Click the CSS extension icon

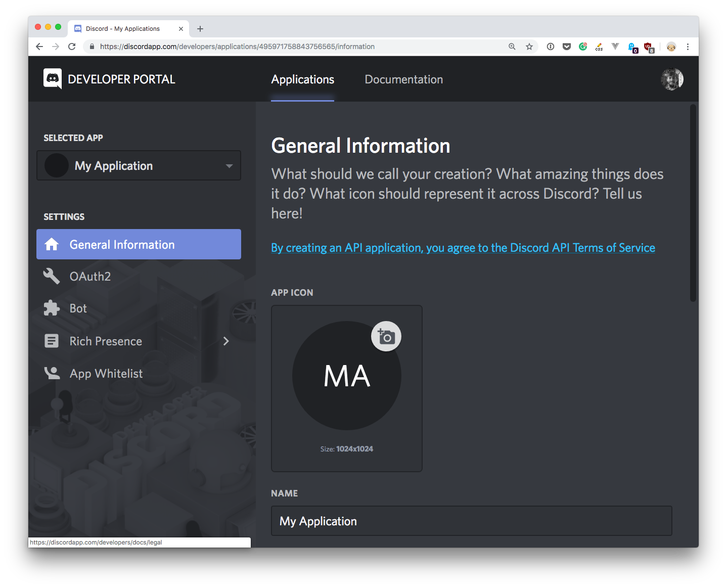tap(599, 47)
